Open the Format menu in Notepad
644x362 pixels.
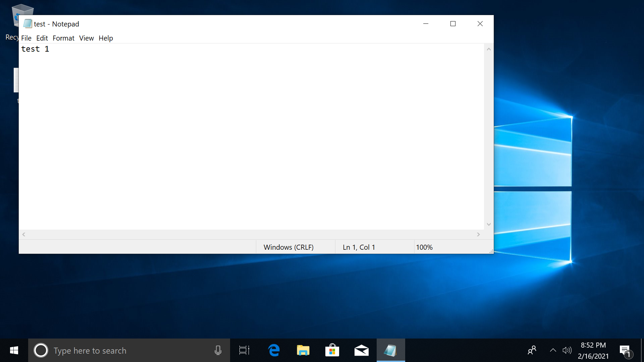63,38
